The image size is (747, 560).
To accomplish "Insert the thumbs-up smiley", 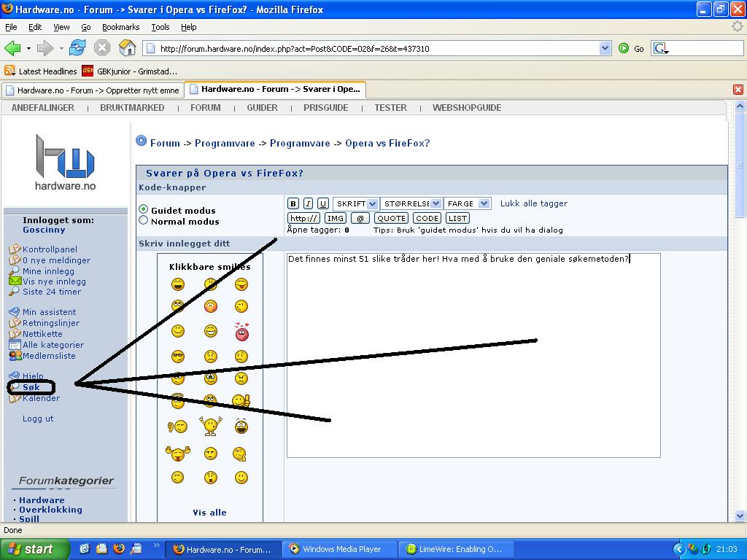I will [x=241, y=401].
